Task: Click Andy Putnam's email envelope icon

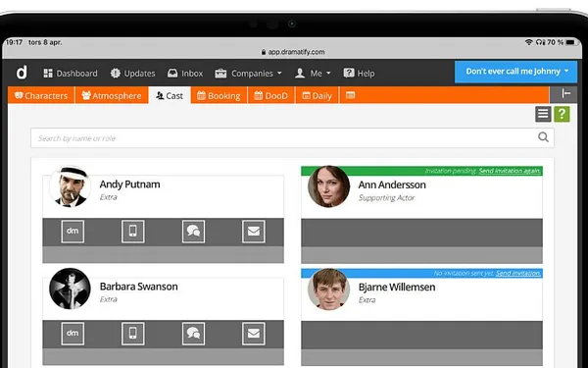Action: 254,232
